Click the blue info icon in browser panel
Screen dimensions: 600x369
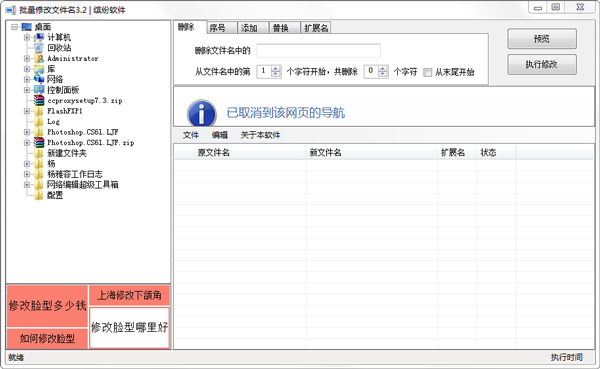202,113
